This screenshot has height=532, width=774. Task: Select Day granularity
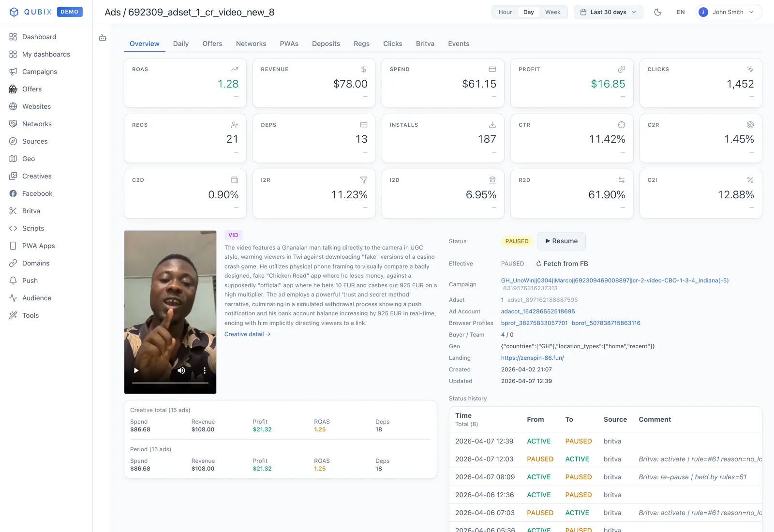[x=529, y=12]
